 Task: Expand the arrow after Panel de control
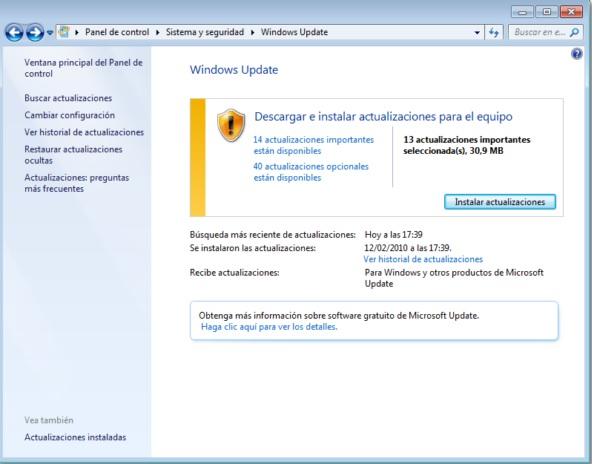[x=158, y=32]
